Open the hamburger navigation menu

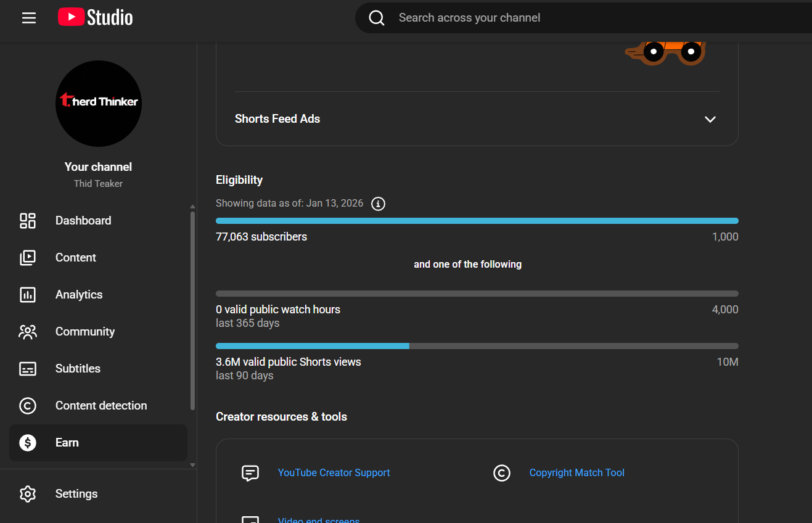point(29,18)
